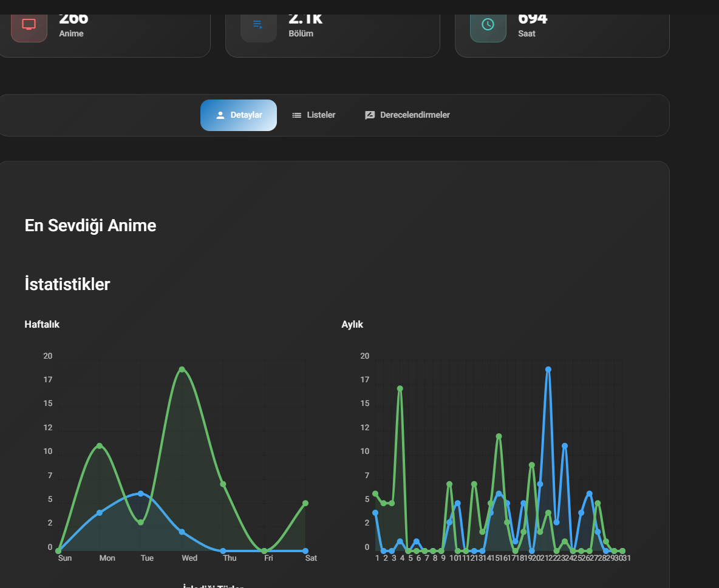Click blue Tuesday data point in Haftalık chart
Image resolution: width=719 pixels, height=588 pixels.
[x=141, y=494]
